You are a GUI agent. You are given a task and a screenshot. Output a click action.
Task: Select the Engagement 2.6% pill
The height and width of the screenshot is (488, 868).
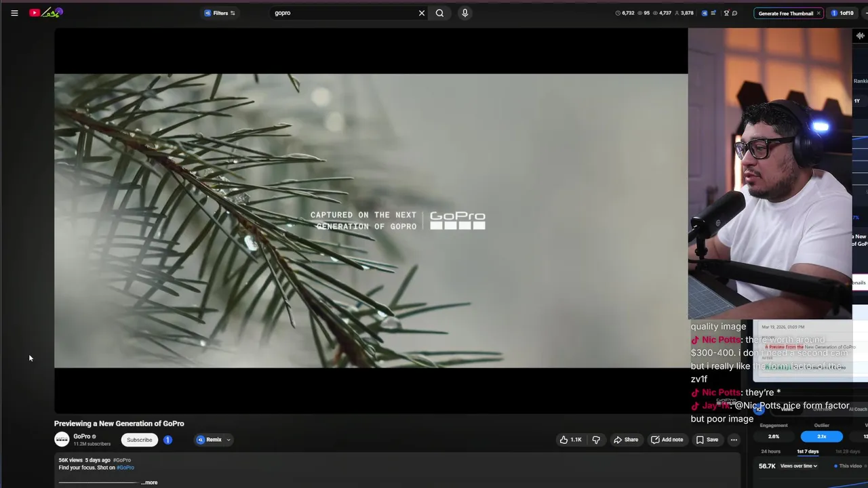[x=774, y=436]
